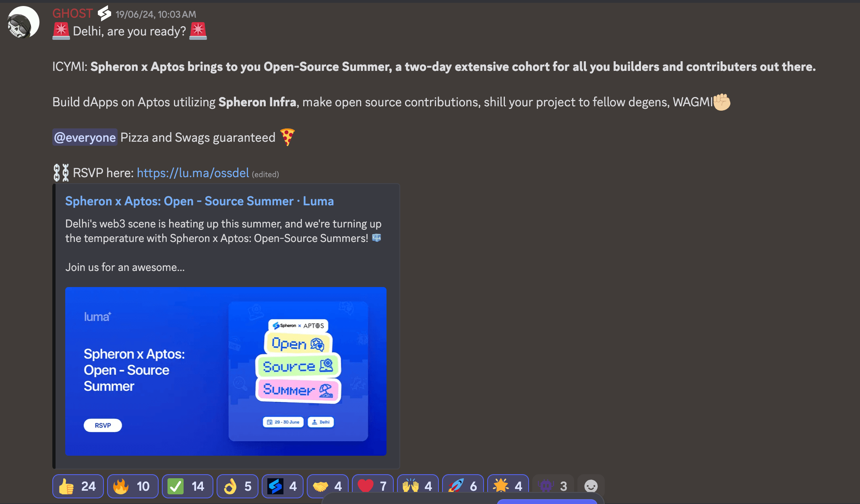
Task: Toggle the fire reaction with 10
Action: click(132, 486)
